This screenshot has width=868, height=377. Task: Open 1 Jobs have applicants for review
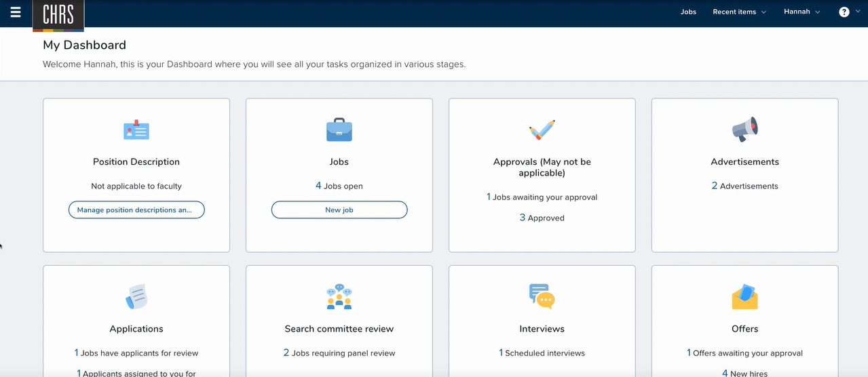click(136, 353)
